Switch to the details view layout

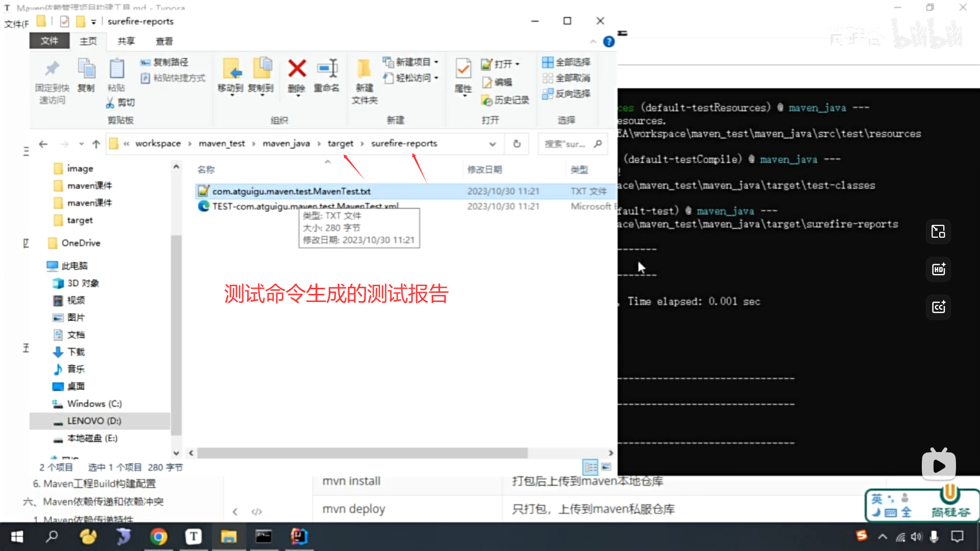point(591,467)
